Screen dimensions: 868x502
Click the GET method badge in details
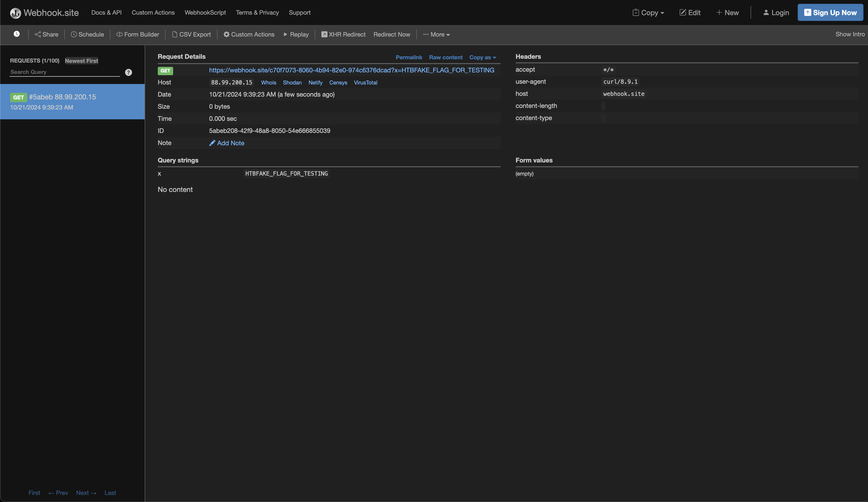point(165,71)
